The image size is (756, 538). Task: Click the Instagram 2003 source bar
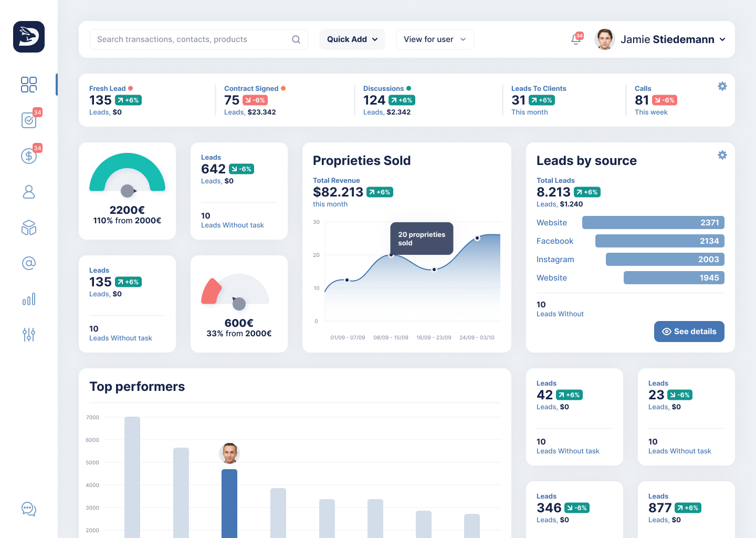(665, 260)
